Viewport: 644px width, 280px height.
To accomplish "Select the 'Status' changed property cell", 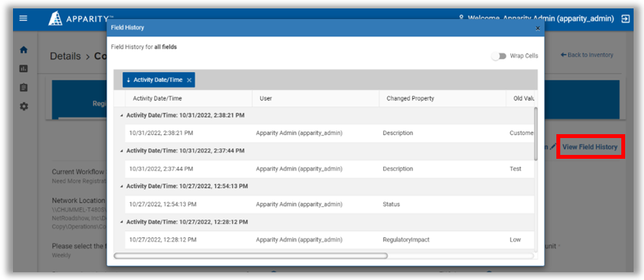I will pos(442,204).
